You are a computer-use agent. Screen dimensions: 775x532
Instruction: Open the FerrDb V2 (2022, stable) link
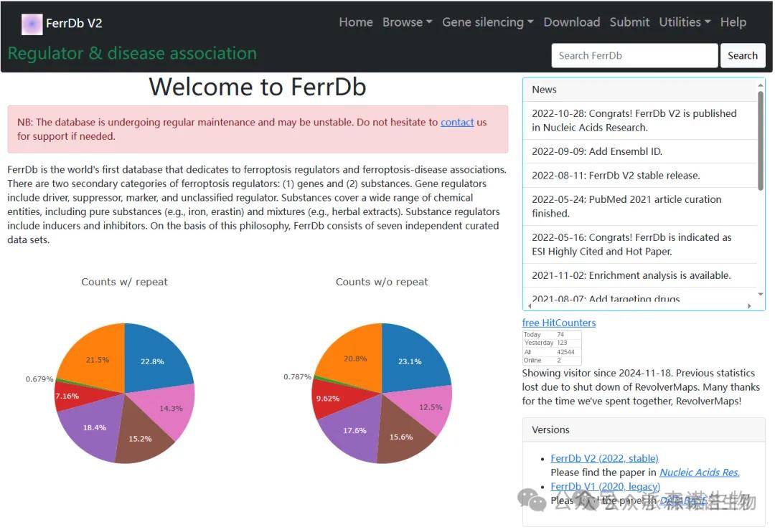click(x=604, y=458)
